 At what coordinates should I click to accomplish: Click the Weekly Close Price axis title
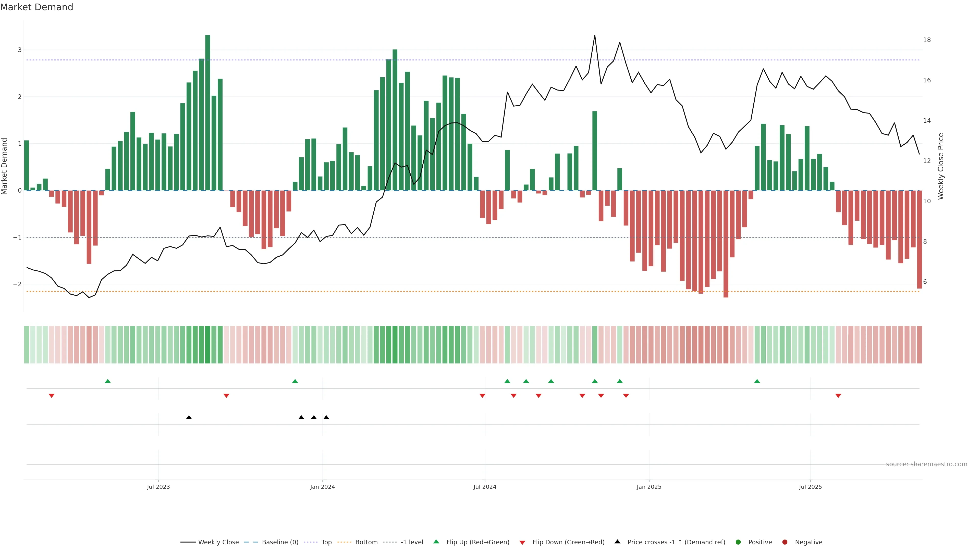pyautogui.click(x=941, y=166)
